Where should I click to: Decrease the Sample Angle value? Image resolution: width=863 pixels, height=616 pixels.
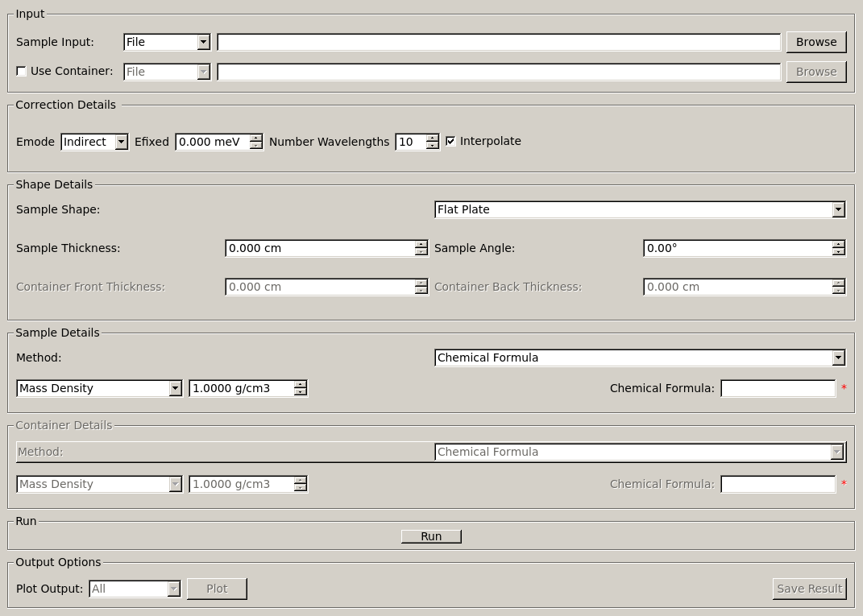838,252
